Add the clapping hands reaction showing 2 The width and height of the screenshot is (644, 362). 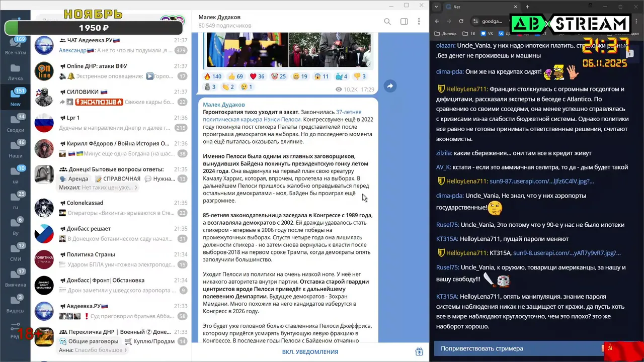pyautogui.click(x=228, y=87)
